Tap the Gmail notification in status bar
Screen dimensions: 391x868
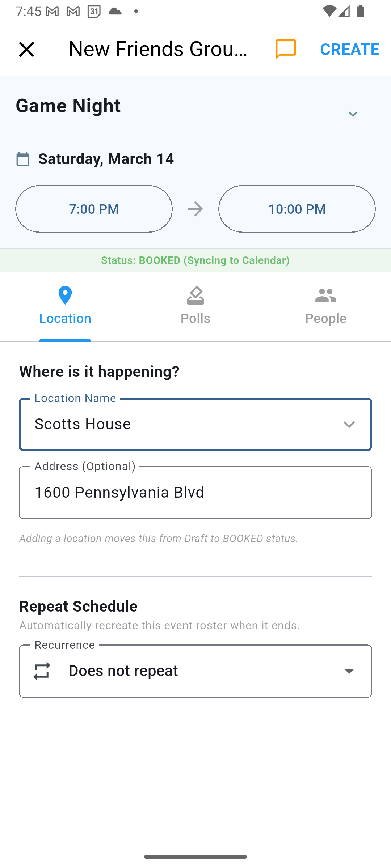tap(52, 12)
